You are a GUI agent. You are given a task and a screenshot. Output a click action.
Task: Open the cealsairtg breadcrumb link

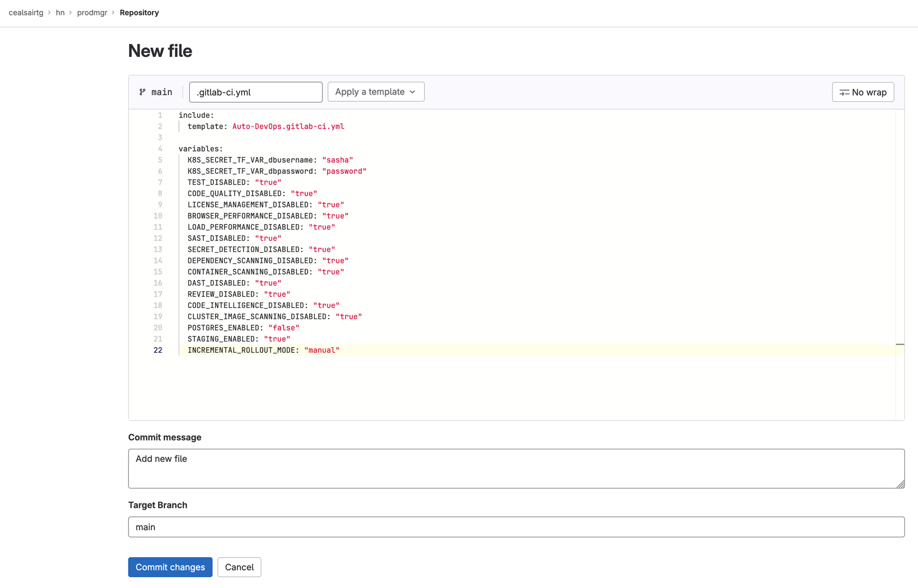(26, 13)
